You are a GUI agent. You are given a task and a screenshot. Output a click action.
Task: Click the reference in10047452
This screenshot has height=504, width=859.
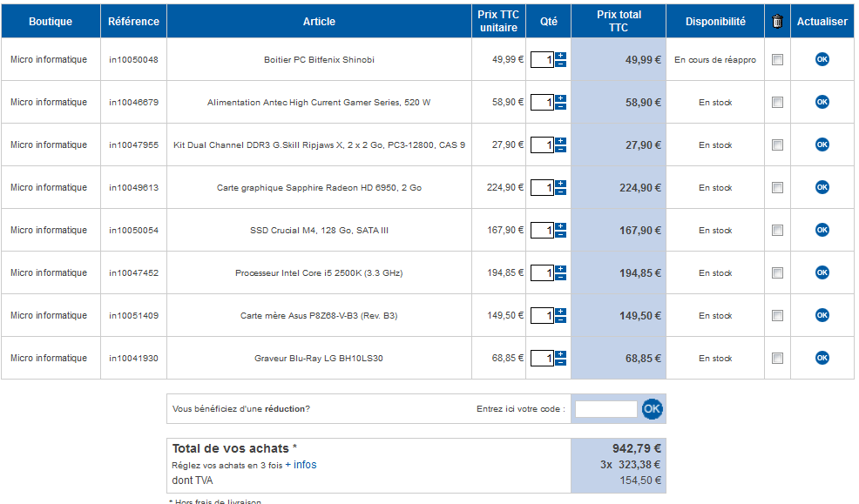133,273
